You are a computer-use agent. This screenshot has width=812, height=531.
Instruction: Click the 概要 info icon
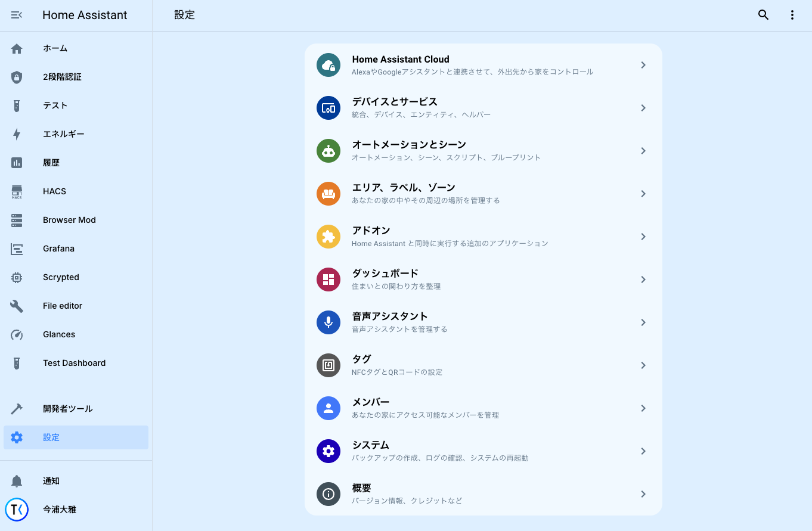coord(328,494)
